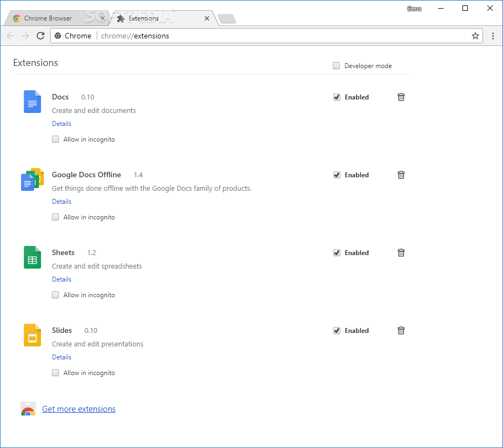
Task: Go forward to next page
Action: tap(25, 36)
